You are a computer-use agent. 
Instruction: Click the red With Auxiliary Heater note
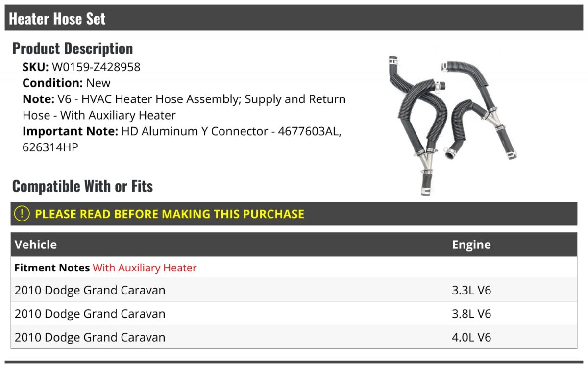(145, 268)
